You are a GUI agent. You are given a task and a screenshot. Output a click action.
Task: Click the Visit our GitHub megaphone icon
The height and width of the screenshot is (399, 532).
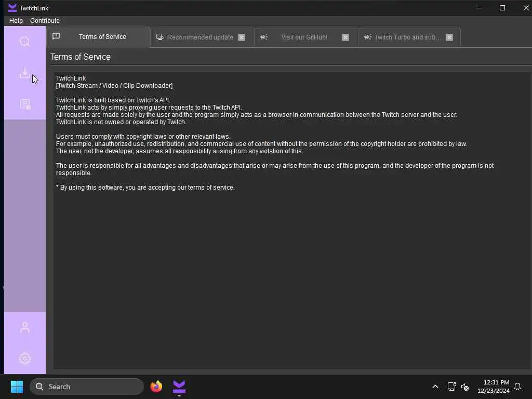[264, 37]
